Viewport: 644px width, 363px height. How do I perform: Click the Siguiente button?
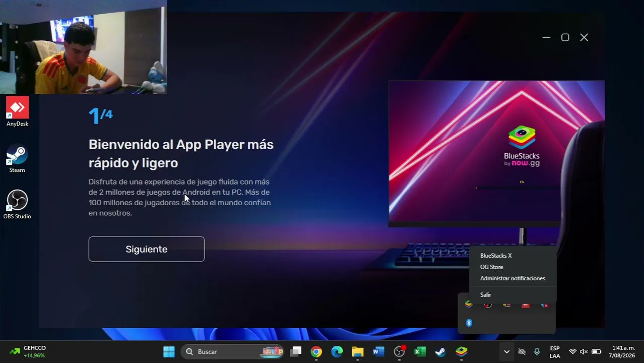pyautogui.click(x=146, y=249)
